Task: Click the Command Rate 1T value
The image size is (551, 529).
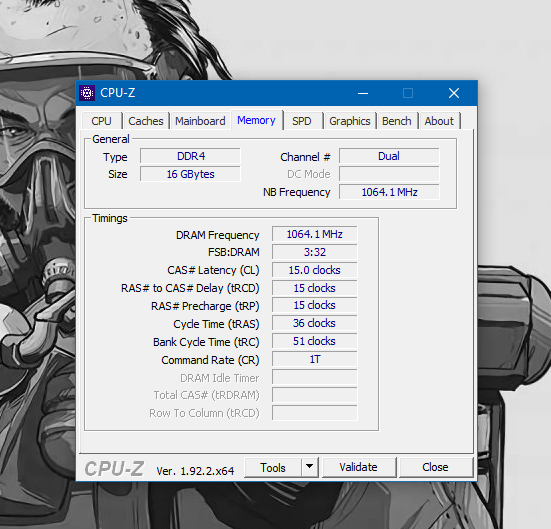Action: point(315,359)
